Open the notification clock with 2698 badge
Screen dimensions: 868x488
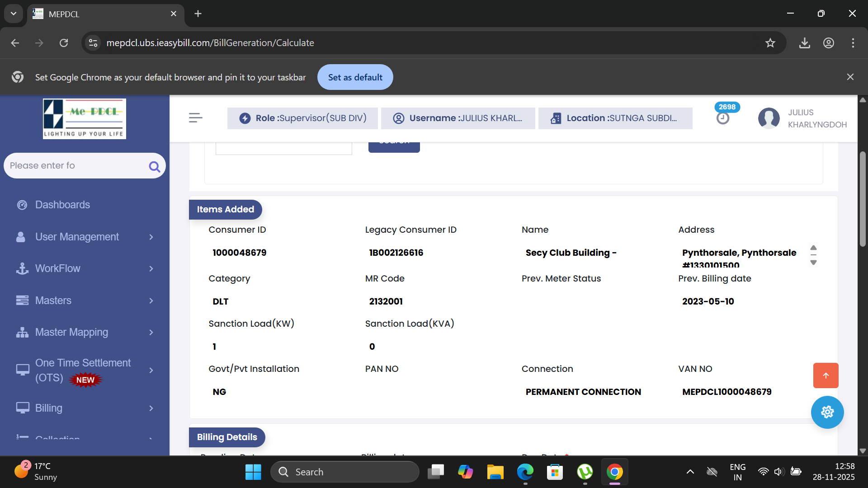coord(723,118)
